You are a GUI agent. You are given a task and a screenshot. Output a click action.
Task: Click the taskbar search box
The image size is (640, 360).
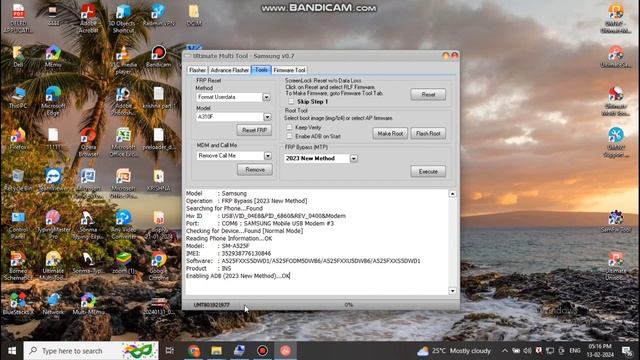(x=91, y=351)
